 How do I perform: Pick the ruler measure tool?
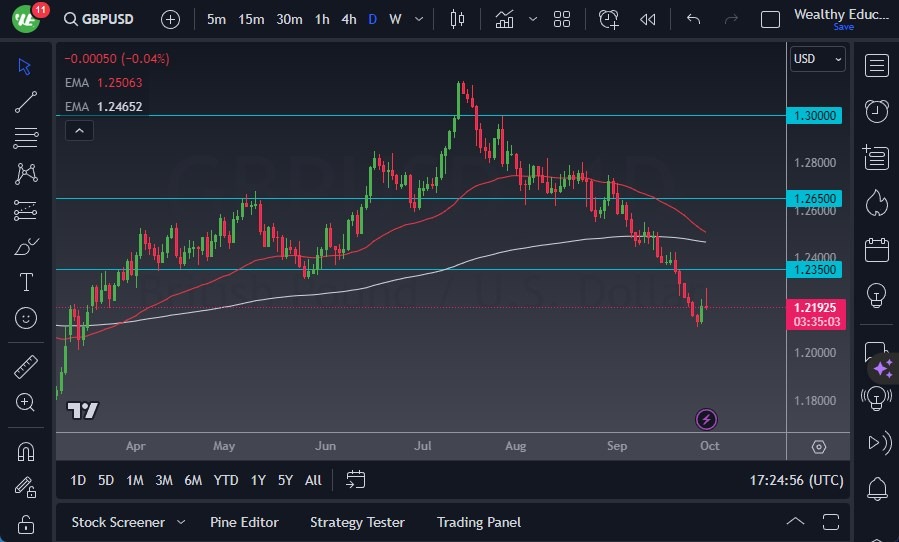click(x=26, y=367)
